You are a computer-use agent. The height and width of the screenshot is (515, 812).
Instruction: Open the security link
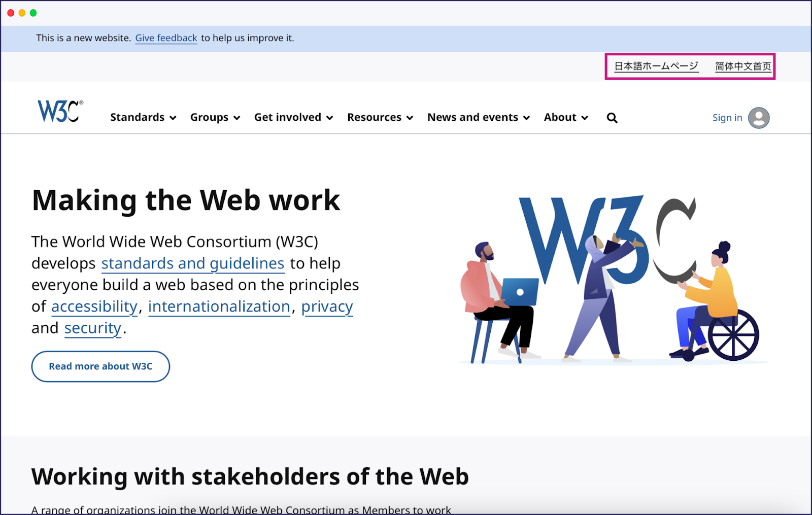(92, 328)
